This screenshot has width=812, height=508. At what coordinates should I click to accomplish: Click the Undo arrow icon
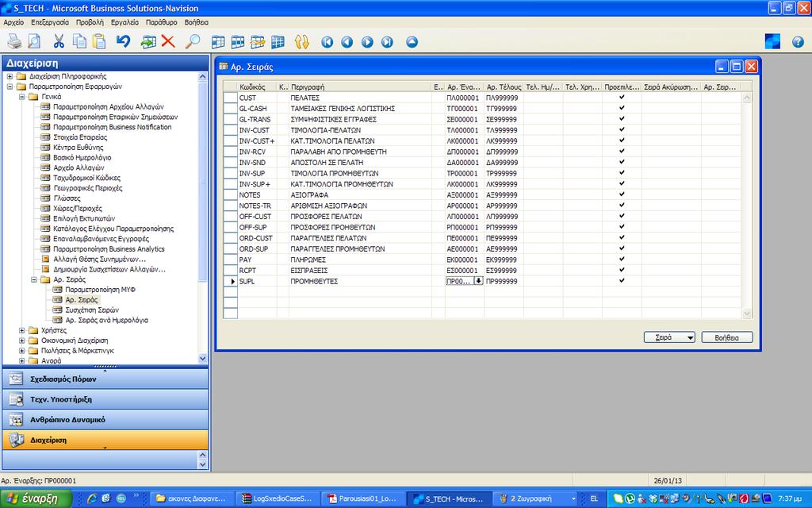pyautogui.click(x=123, y=41)
